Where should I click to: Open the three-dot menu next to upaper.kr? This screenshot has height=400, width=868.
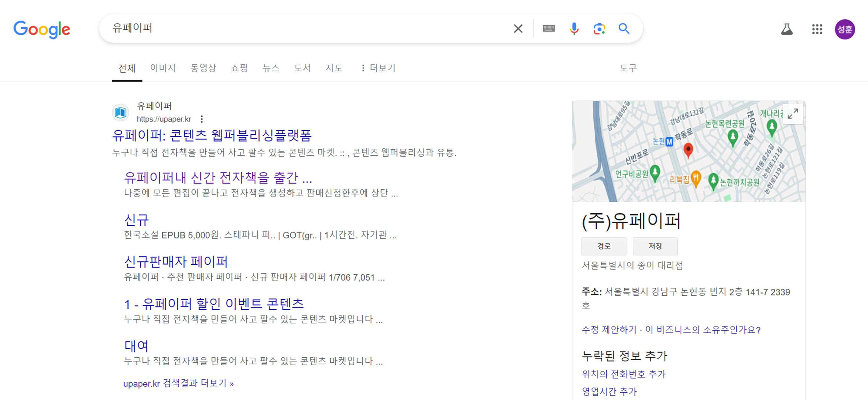click(201, 119)
